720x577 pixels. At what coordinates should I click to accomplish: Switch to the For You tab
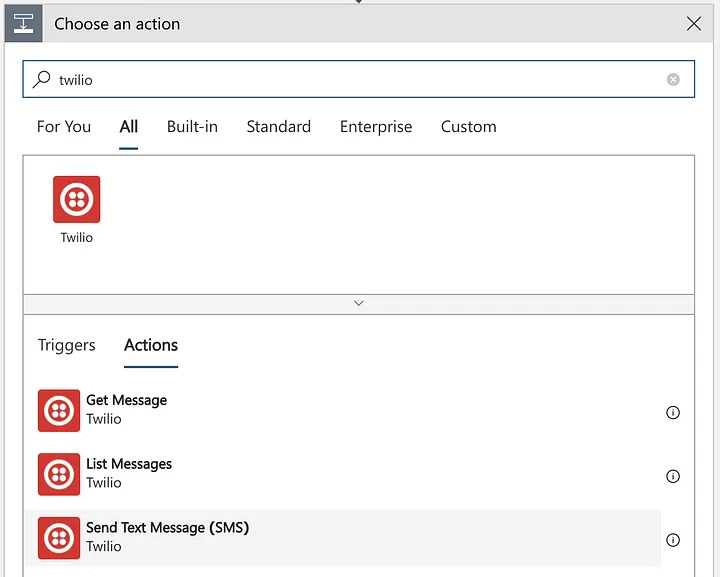[x=64, y=127]
